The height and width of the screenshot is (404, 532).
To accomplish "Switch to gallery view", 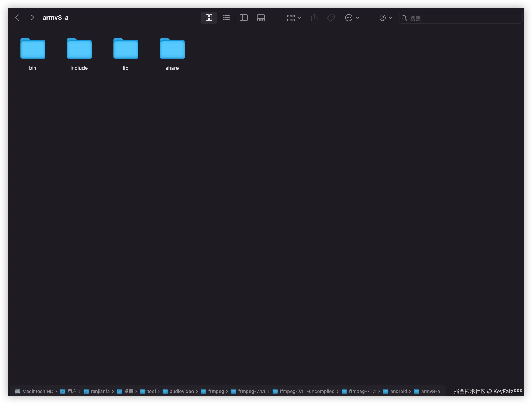I will [261, 18].
